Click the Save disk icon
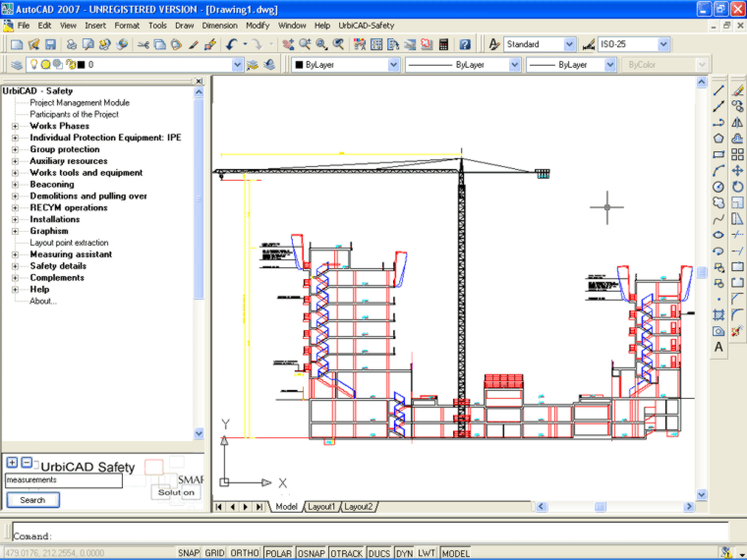This screenshot has height=560, width=747. [50, 44]
